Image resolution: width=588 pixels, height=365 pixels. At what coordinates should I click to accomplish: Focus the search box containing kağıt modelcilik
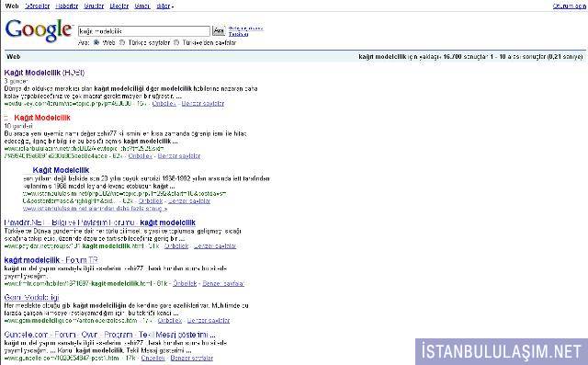click(144, 31)
